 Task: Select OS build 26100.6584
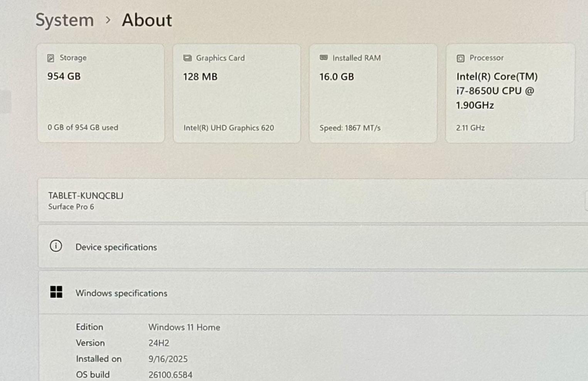coord(170,375)
